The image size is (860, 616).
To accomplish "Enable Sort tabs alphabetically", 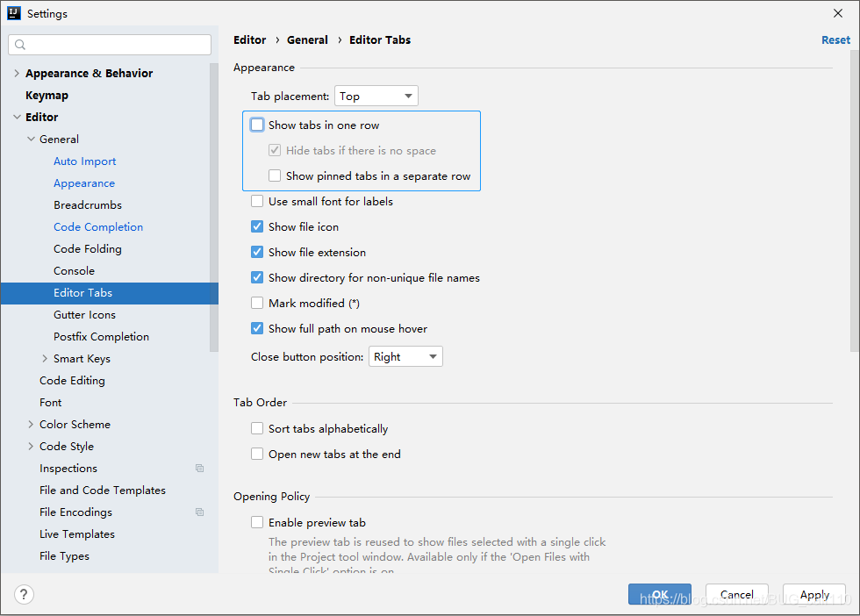I will click(x=257, y=428).
